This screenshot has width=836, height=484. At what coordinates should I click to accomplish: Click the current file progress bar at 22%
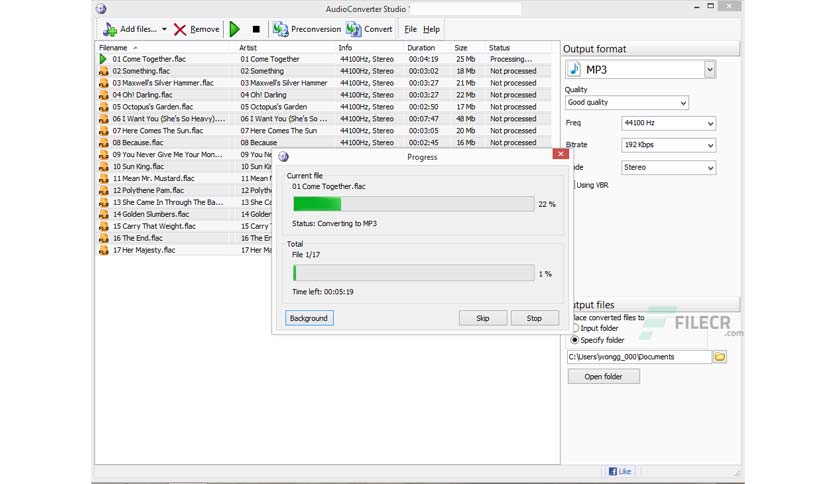(x=414, y=204)
